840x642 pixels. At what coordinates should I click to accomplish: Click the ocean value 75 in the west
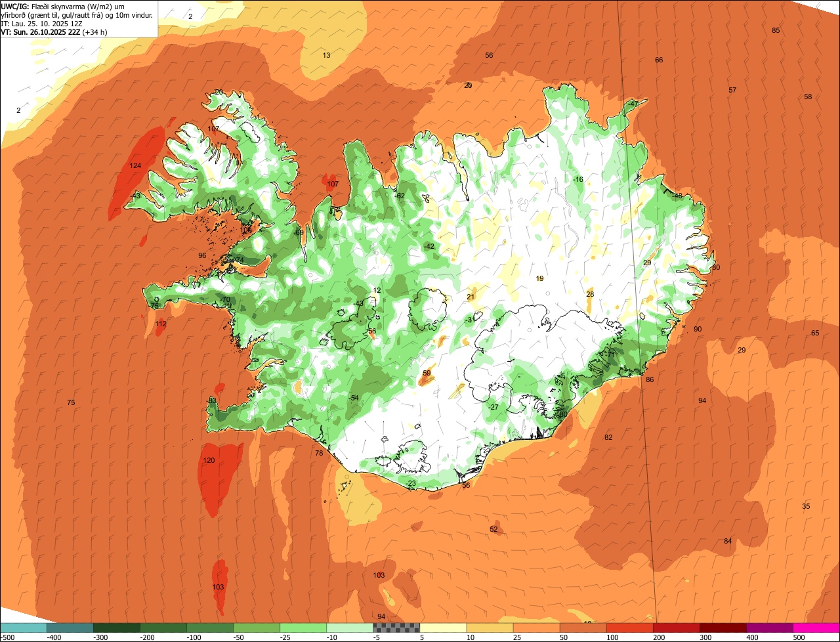pyautogui.click(x=71, y=403)
